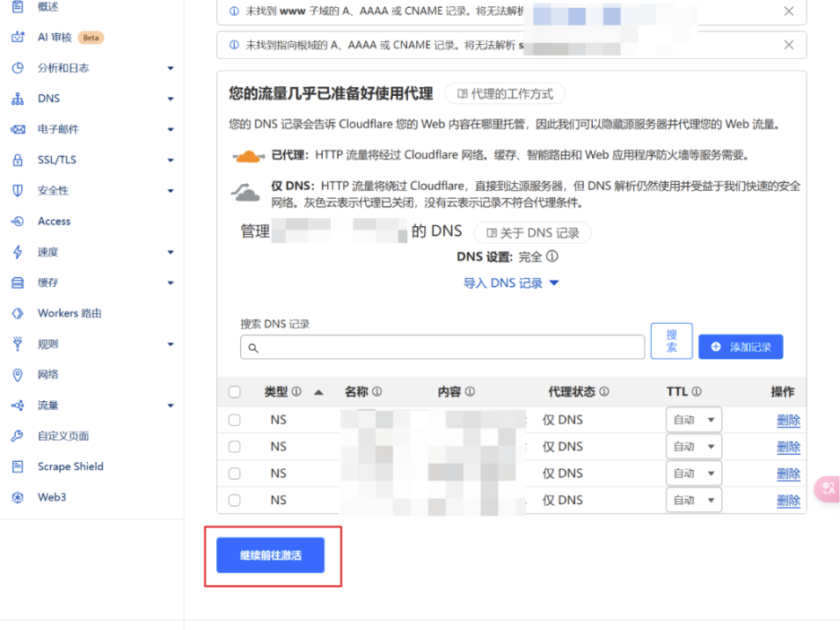840x630 pixels.
Task: Click the DNS network icon in sidebar
Action: point(18,99)
